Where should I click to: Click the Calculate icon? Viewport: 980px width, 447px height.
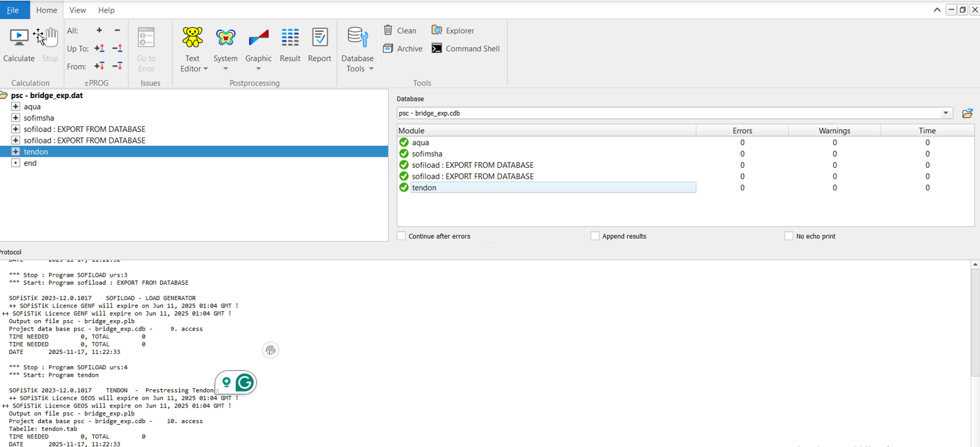click(x=19, y=38)
